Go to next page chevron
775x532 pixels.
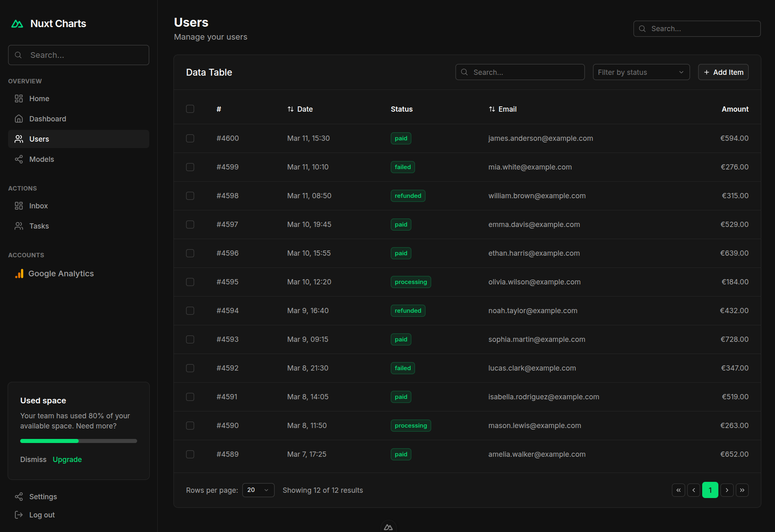(727, 490)
